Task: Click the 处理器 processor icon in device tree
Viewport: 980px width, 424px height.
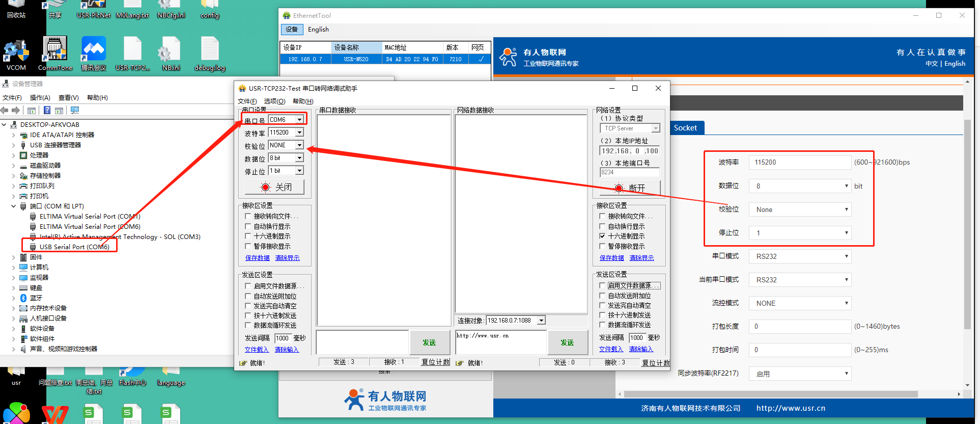Action: point(23,155)
